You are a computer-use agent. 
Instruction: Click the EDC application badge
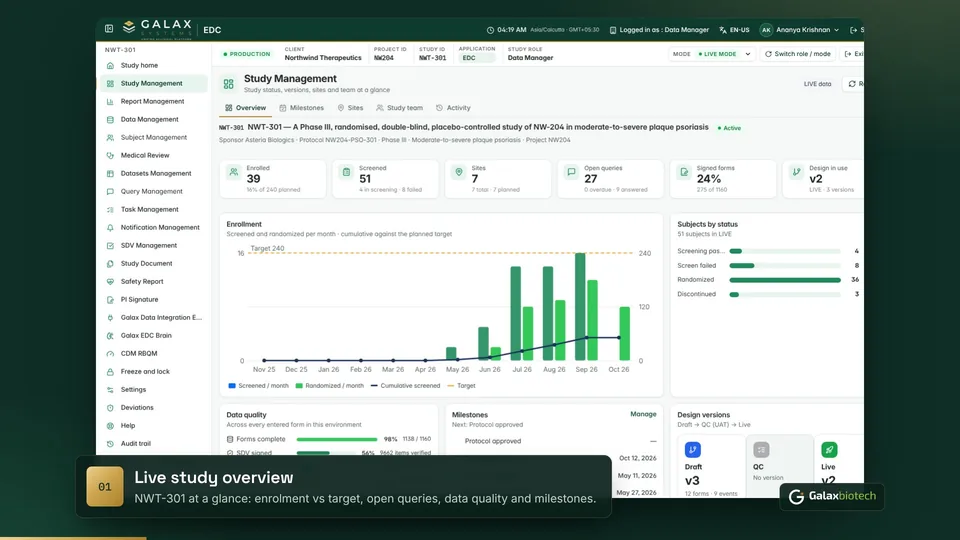point(476,58)
